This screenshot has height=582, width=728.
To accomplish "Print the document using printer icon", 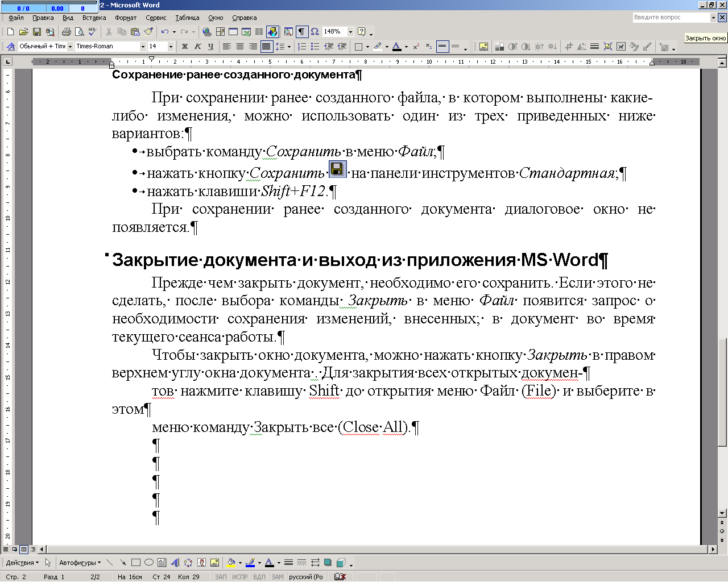I will click(x=67, y=32).
